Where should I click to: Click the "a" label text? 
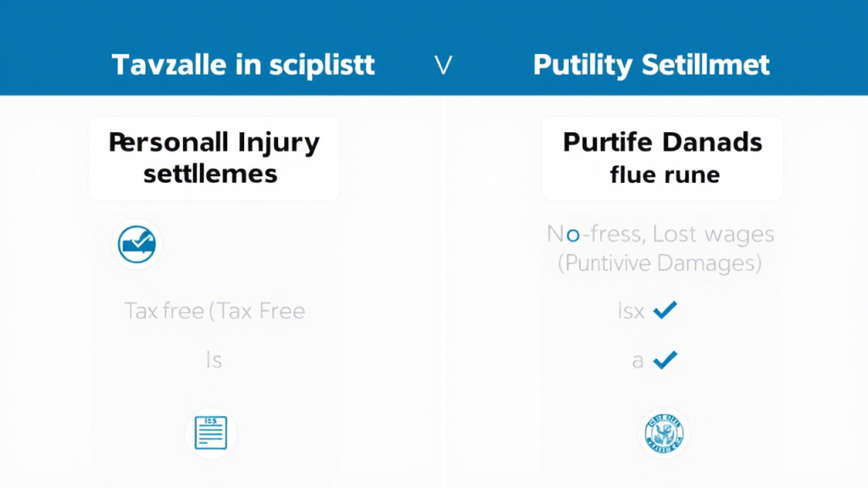tap(637, 362)
